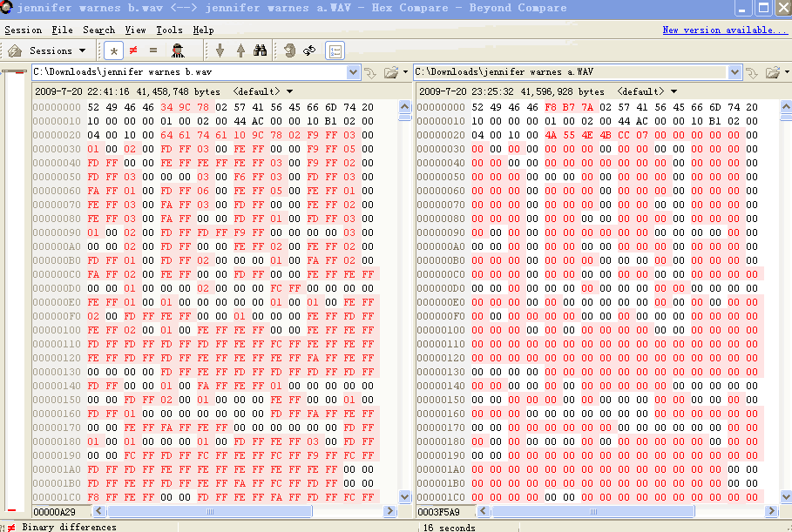This screenshot has width=792, height=532.
Task: Select right pane offset 00000030
Action: [441, 149]
